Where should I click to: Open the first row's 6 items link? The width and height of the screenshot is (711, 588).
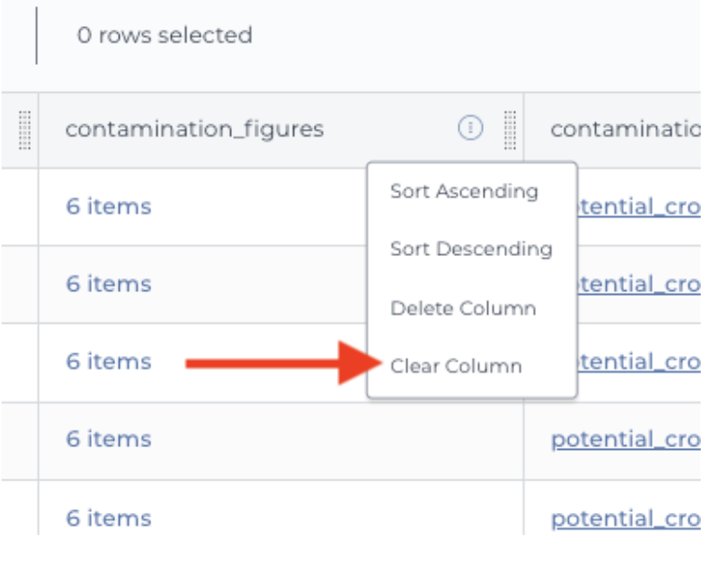(109, 207)
